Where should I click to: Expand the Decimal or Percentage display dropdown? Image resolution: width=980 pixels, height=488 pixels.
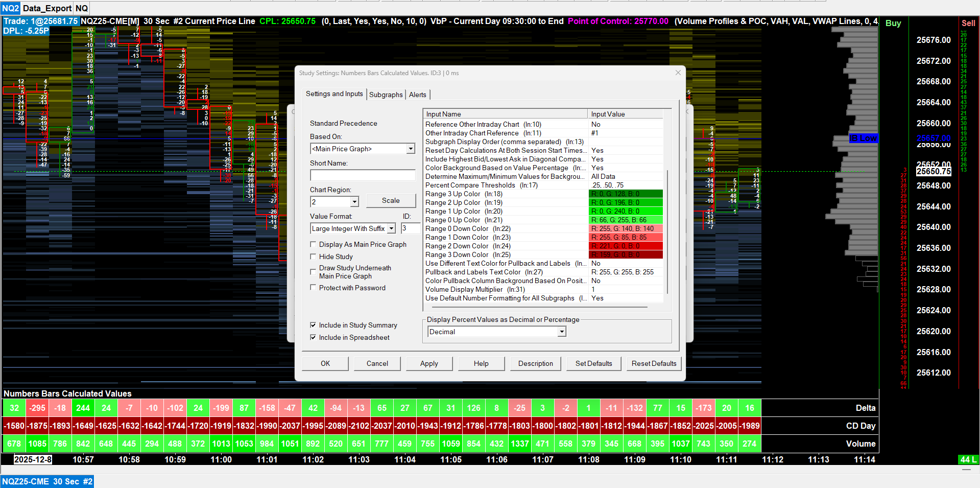(x=561, y=332)
